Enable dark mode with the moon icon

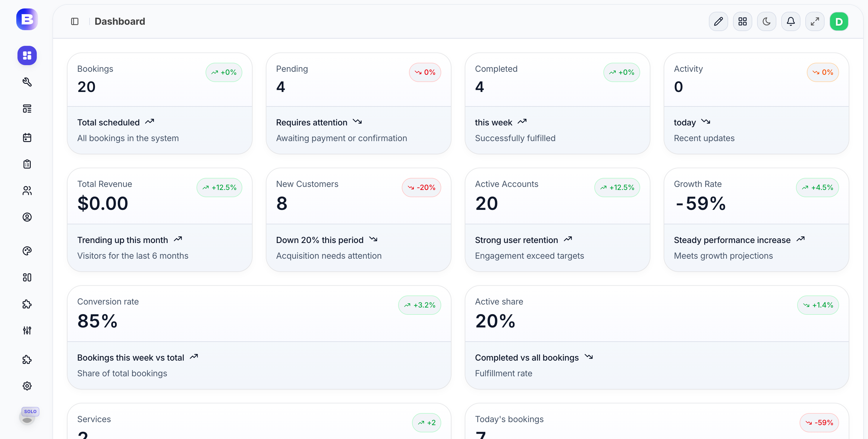(766, 21)
